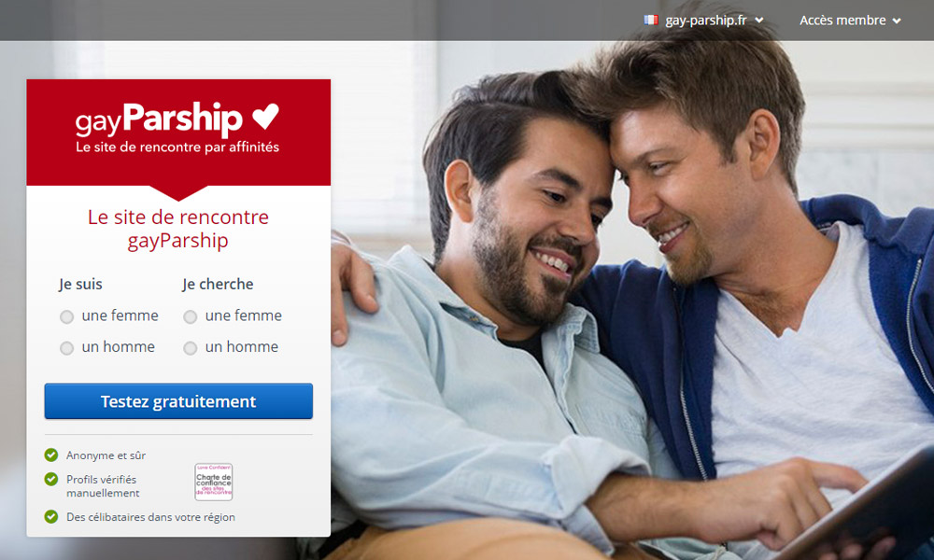The image size is (934, 560).
Task: Expand the Accès membre chevron arrow
Action: [897, 21]
